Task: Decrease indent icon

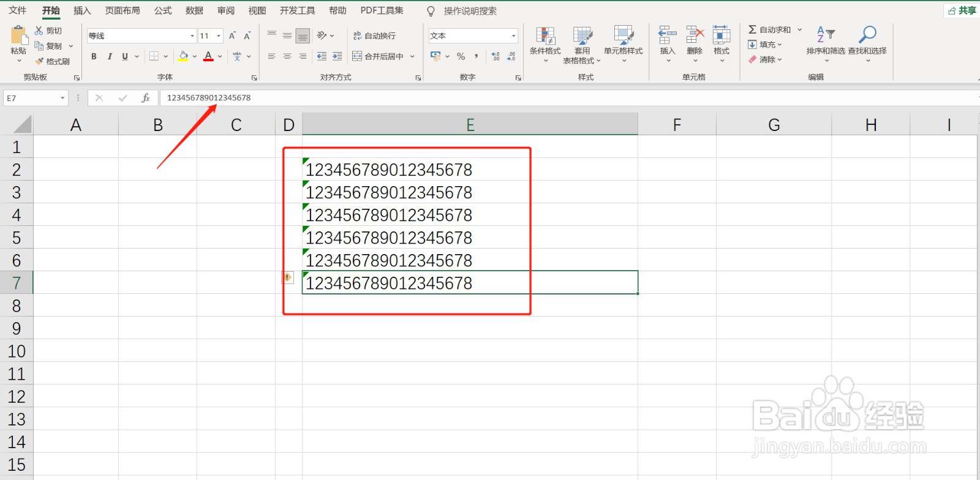Action: click(x=322, y=56)
